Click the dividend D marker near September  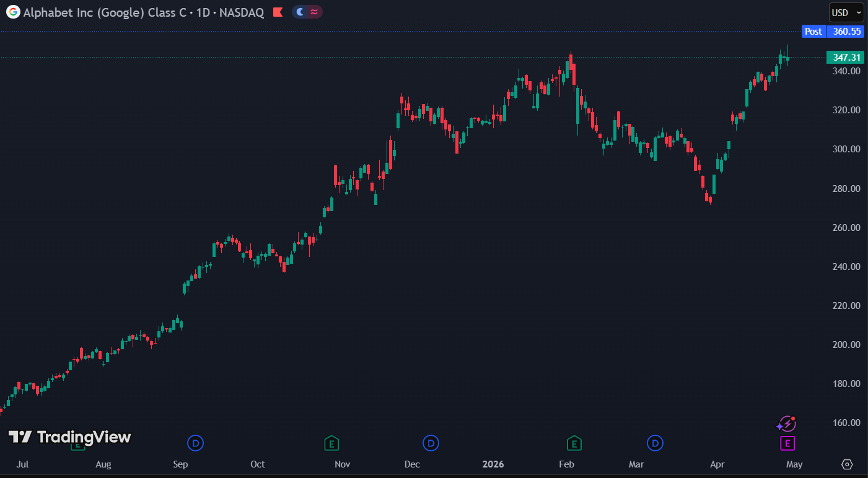pos(196,443)
